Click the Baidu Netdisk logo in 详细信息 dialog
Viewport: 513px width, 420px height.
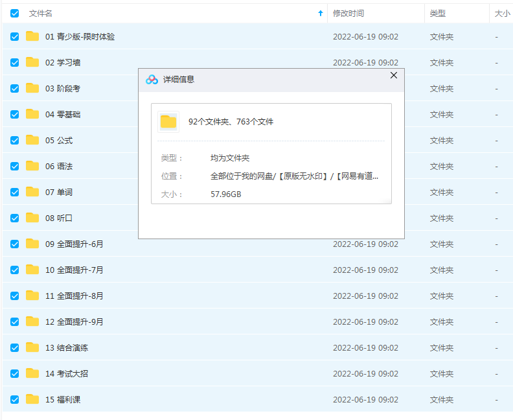[152, 80]
